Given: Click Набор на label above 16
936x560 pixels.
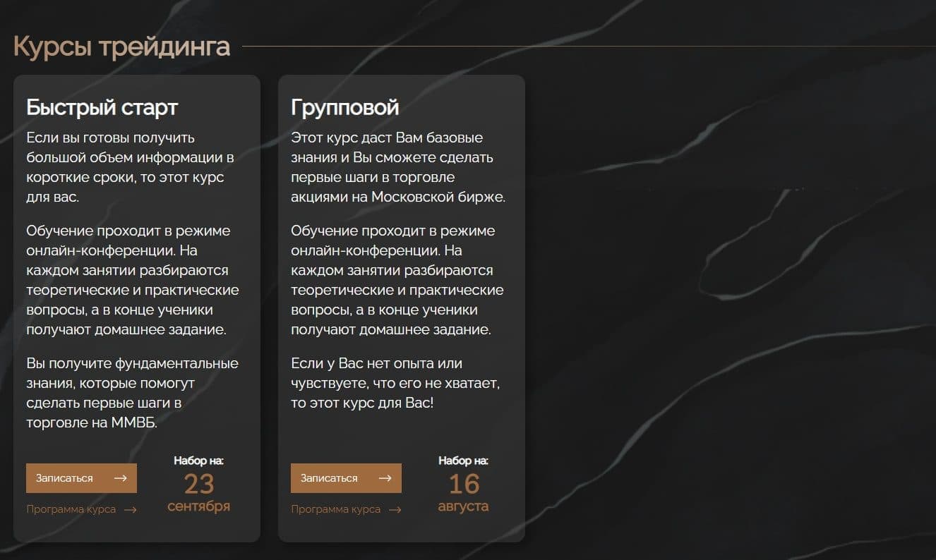Looking at the screenshot, I should coord(463,461).
